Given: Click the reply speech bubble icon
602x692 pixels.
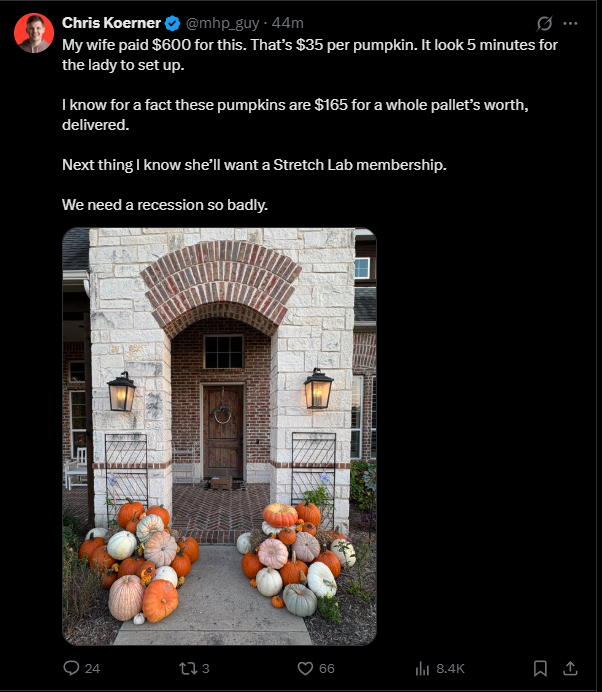Looking at the screenshot, I should [x=71, y=668].
